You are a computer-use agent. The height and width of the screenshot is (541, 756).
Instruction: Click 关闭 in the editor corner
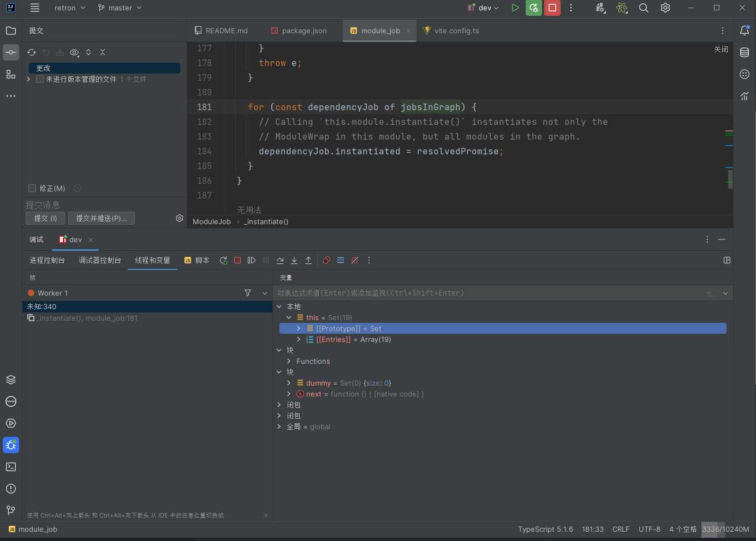pyautogui.click(x=721, y=49)
